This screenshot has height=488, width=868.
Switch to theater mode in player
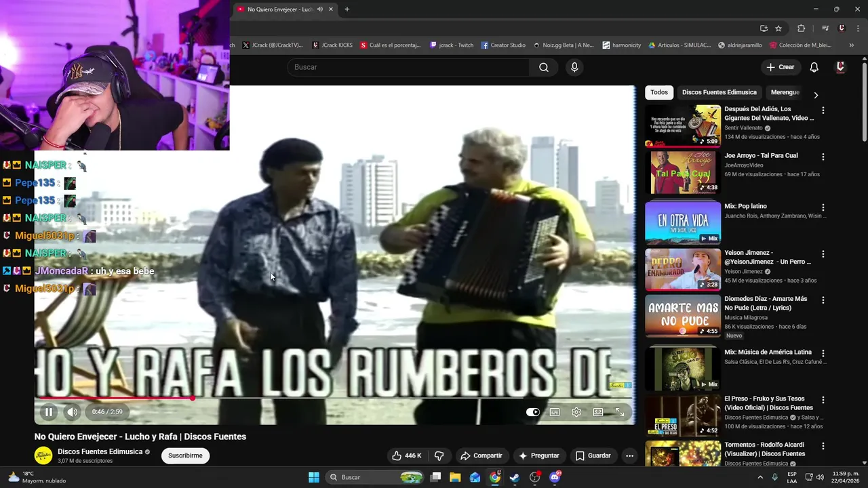(x=598, y=412)
